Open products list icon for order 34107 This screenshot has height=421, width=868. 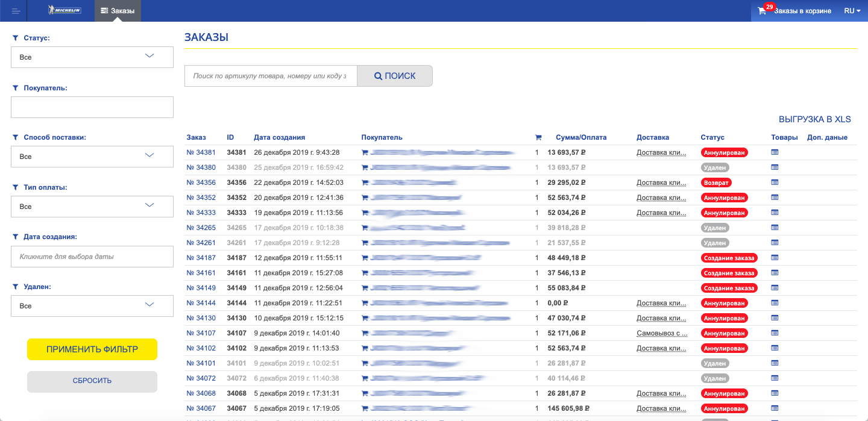775,333
